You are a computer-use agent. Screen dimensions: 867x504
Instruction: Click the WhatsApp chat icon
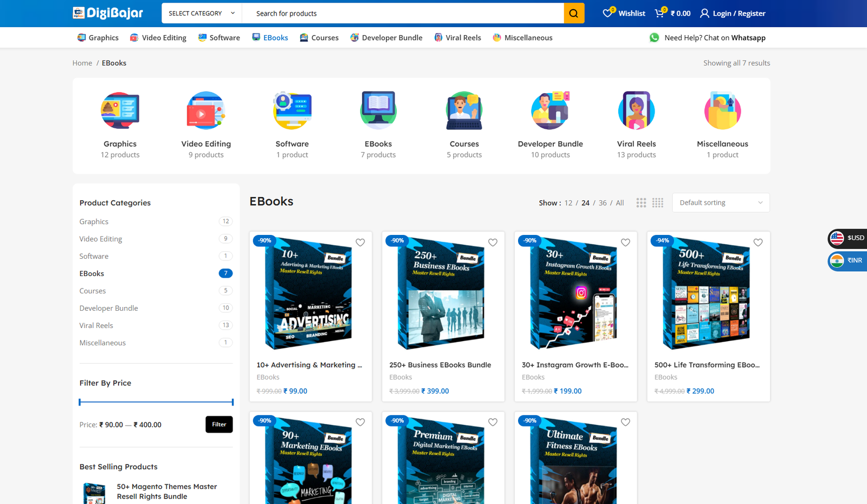point(655,37)
